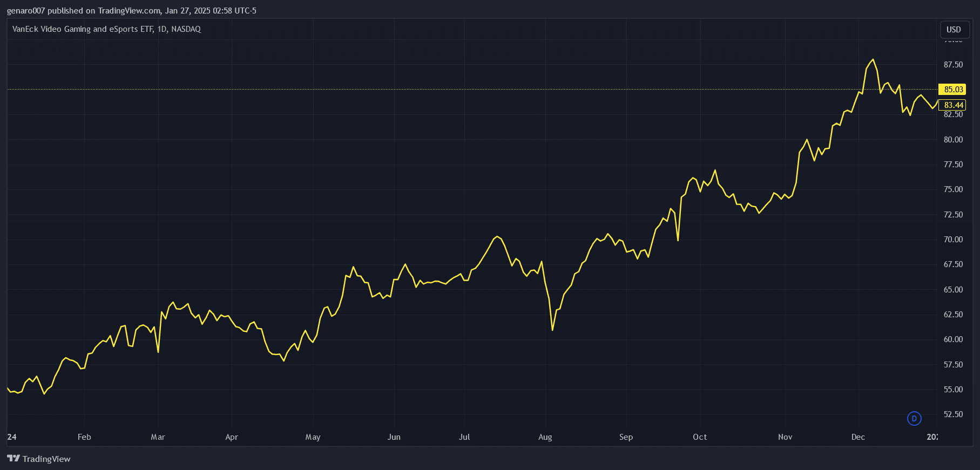Click the Dec label on time axis
The height and width of the screenshot is (470, 980).
coord(858,437)
